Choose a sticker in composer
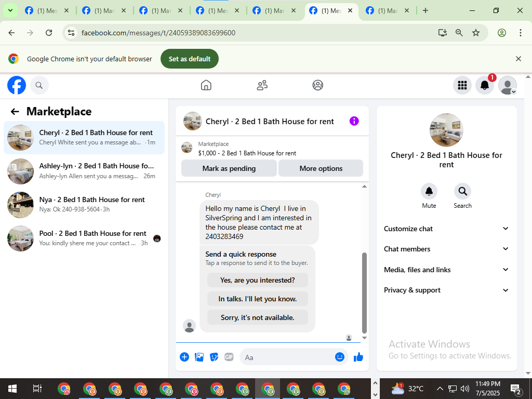The width and height of the screenshot is (532, 399). [214, 357]
